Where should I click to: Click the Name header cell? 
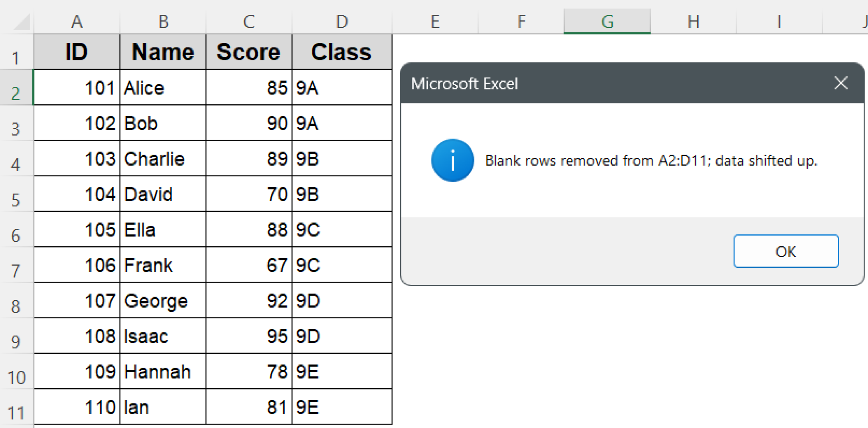[163, 51]
